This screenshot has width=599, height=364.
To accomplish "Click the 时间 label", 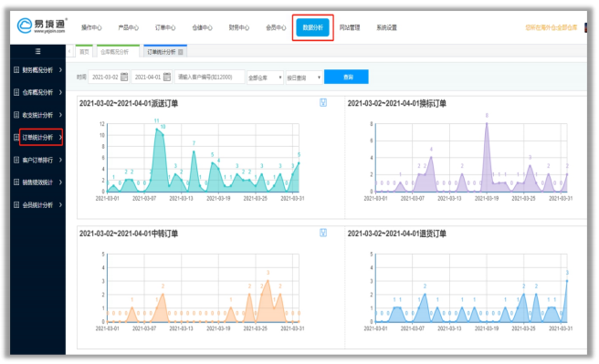I will pyautogui.click(x=81, y=77).
